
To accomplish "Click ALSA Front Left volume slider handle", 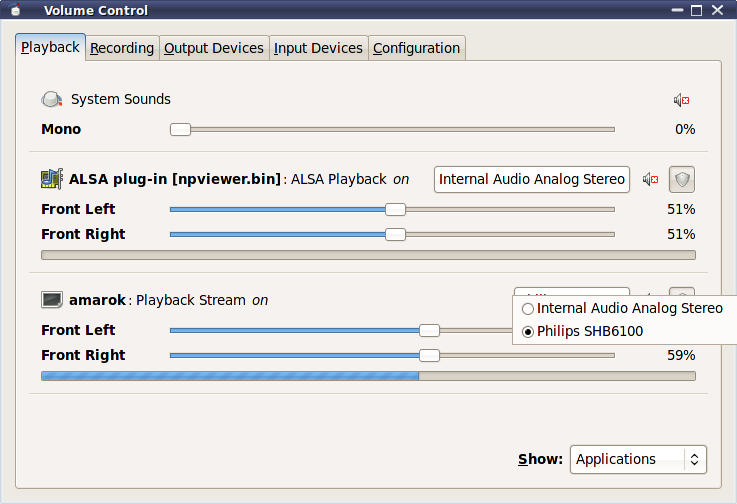I will [396, 209].
